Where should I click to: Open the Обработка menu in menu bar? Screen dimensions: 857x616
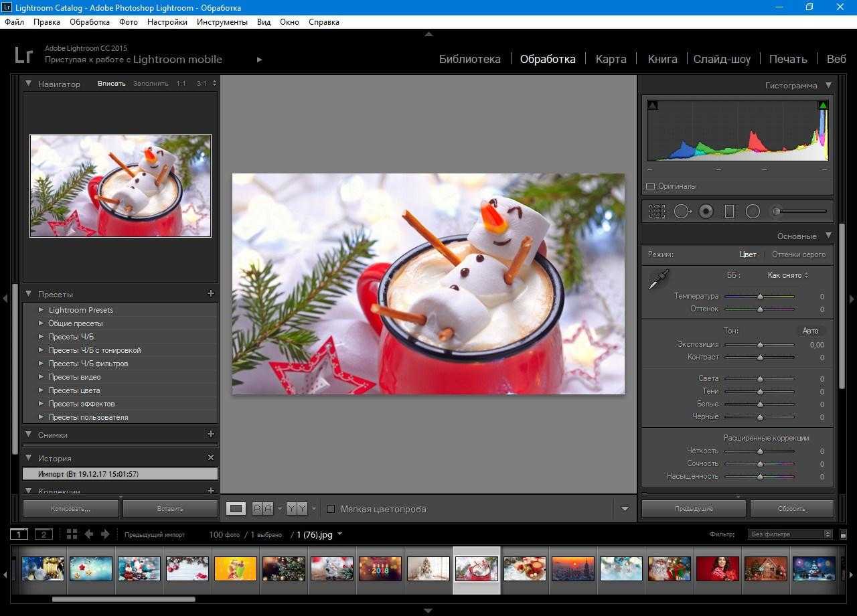[90, 22]
